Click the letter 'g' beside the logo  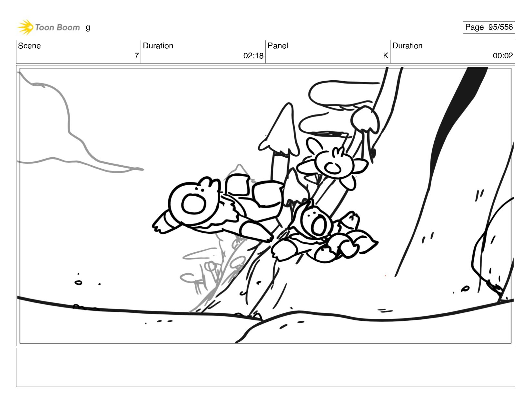click(x=88, y=28)
